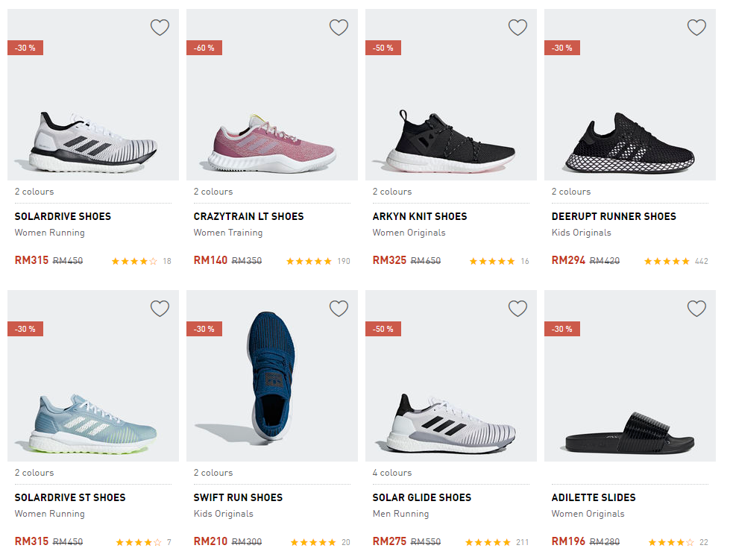Wishlist the Swift Run Shoes
Screen dimensions: 730x560
(339, 309)
